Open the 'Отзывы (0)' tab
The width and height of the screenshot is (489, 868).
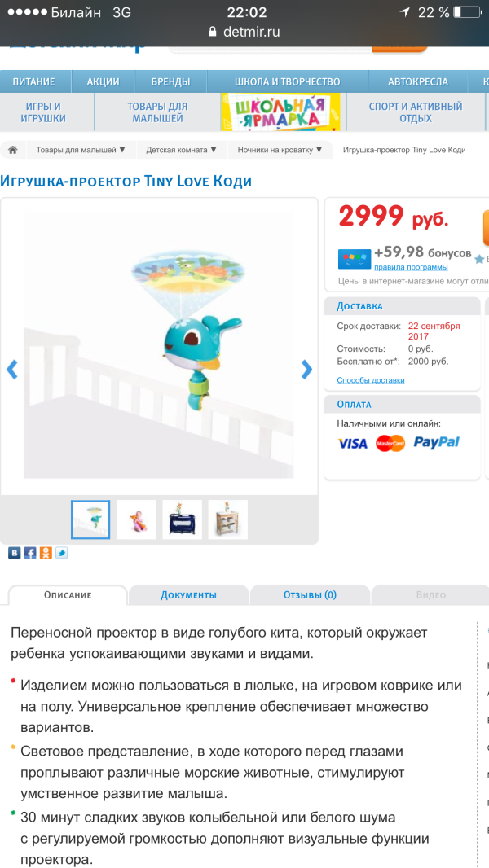pyautogui.click(x=310, y=595)
